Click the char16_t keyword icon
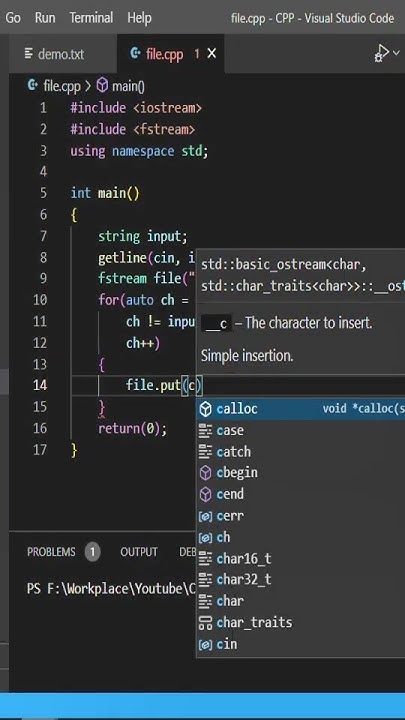This screenshot has height=720, width=405. coord(205,559)
